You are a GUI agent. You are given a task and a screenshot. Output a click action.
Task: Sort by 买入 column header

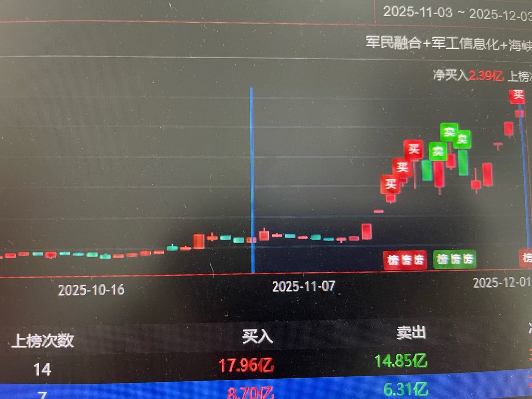pyautogui.click(x=258, y=337)
